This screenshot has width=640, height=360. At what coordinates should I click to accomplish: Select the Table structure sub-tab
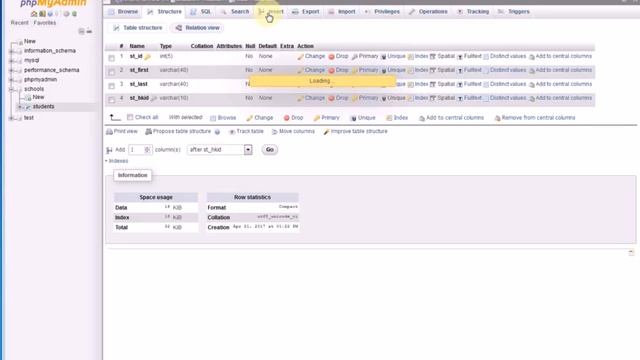click(138, 28)
